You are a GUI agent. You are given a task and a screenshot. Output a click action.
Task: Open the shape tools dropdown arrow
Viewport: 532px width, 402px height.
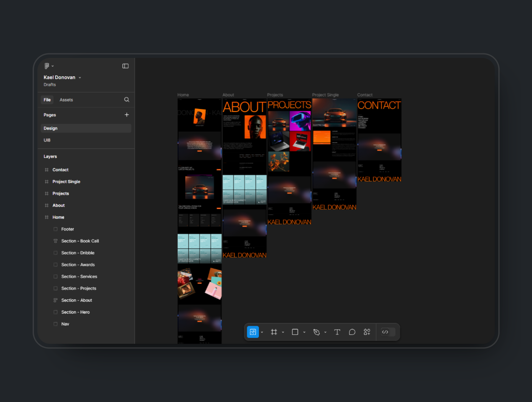pos(304,332)
